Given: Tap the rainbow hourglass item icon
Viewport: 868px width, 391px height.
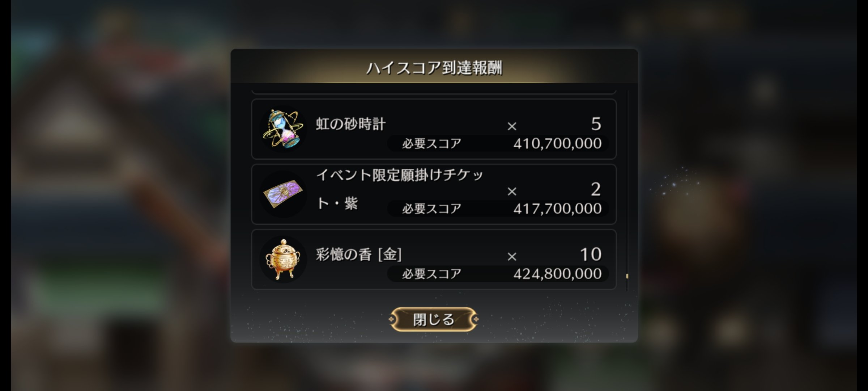Looking at the screenshot, I should [x=283, y=129].
